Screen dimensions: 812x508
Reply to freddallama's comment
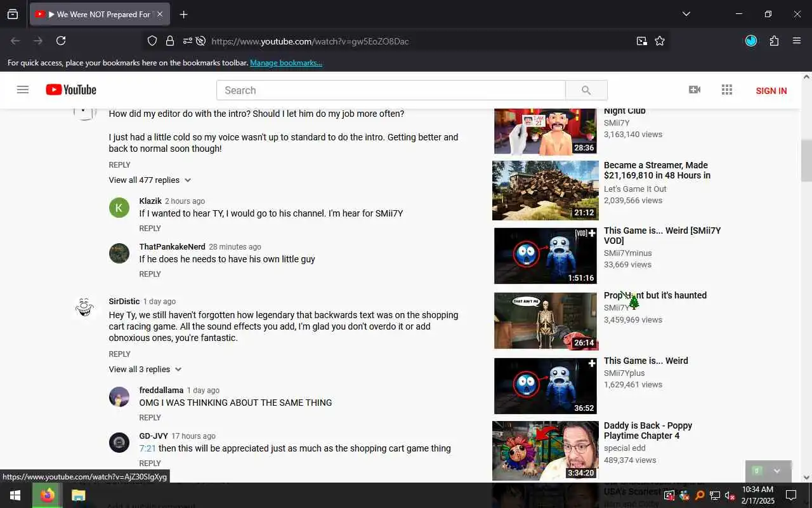pos(150,418)
